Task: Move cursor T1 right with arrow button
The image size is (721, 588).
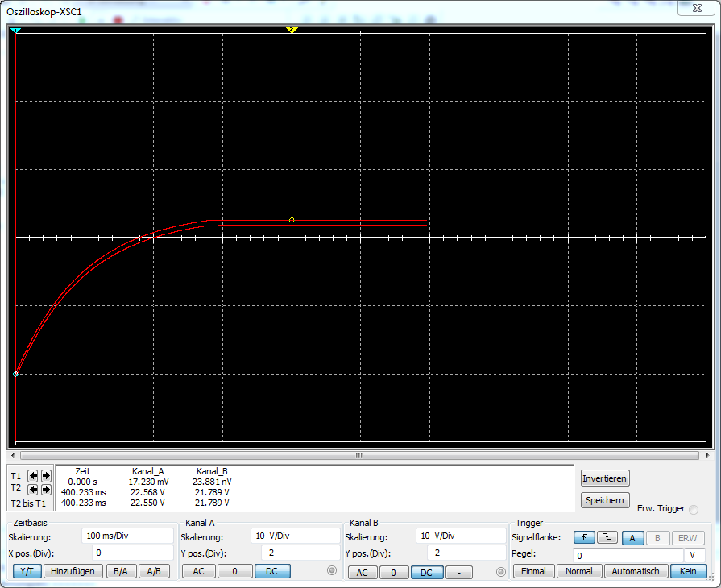Action: [x=46, y=476]
